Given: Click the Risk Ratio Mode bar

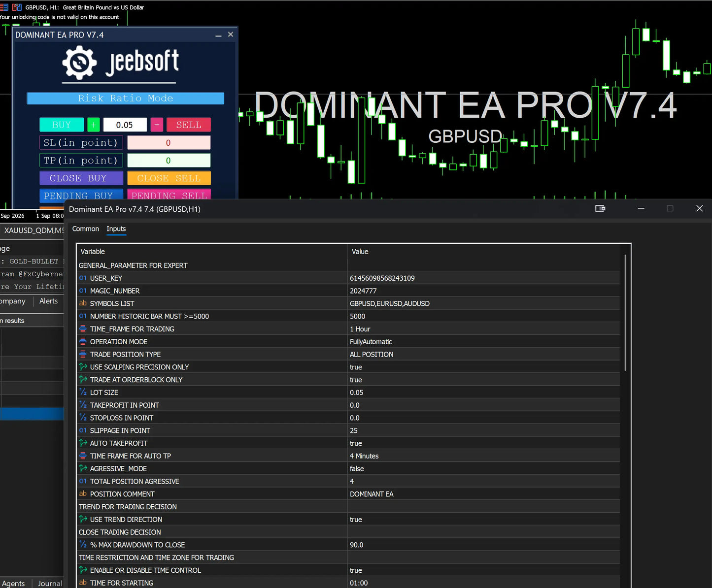Looking at the screenshot, I should [126, 98].
